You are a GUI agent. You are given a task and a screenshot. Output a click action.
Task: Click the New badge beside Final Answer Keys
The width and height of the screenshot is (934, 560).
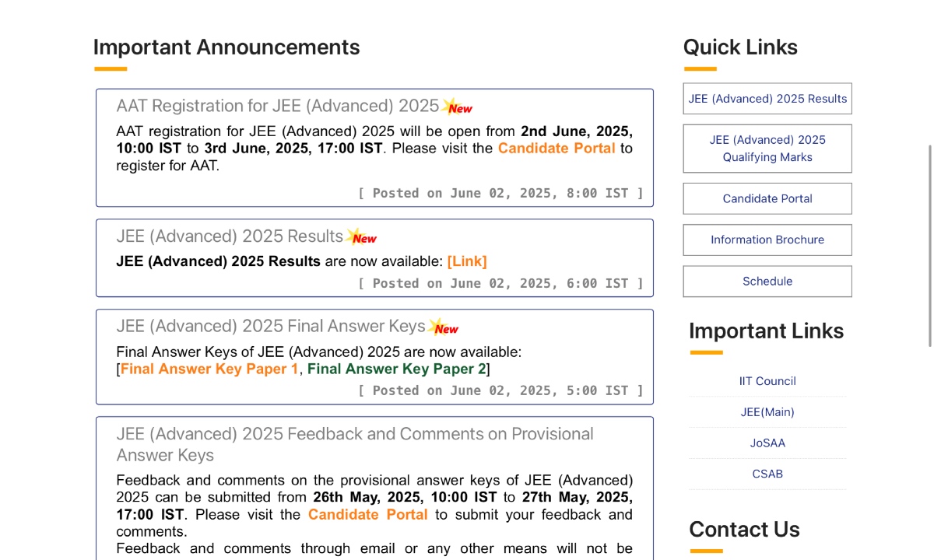pyautogui.click(x=444, y=327)
